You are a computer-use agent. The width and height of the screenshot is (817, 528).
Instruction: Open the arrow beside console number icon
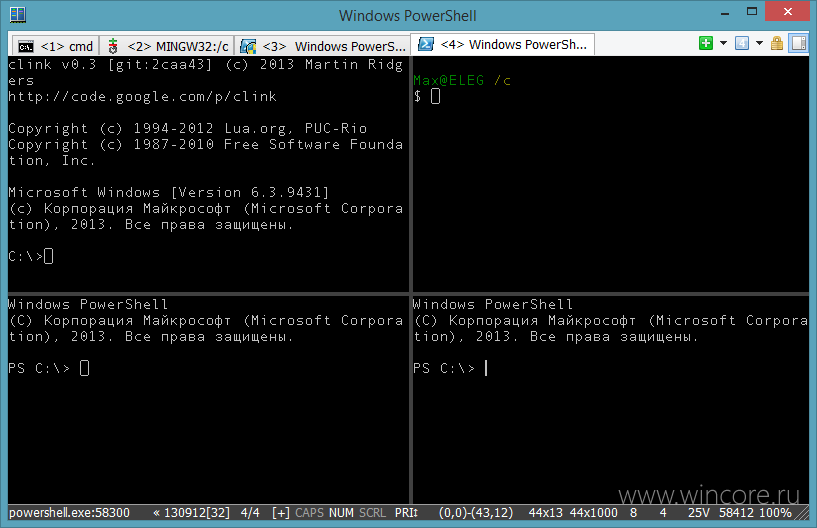pos(759,43)
